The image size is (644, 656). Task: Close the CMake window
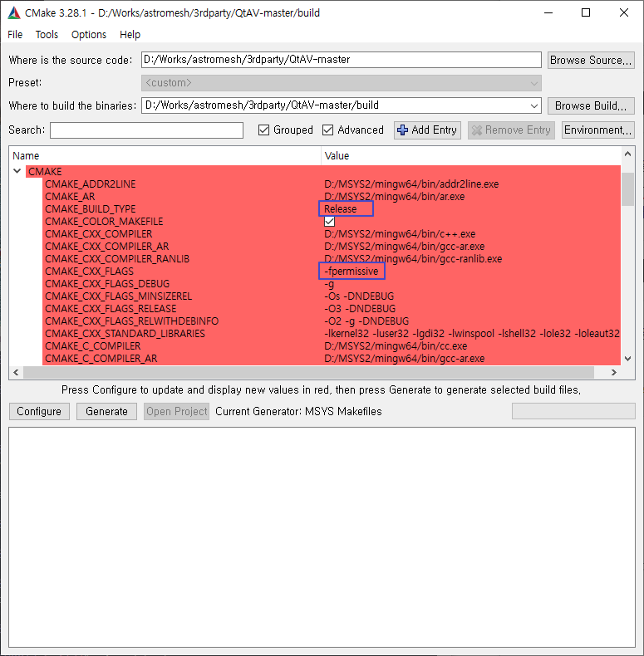tap(624, 13)
